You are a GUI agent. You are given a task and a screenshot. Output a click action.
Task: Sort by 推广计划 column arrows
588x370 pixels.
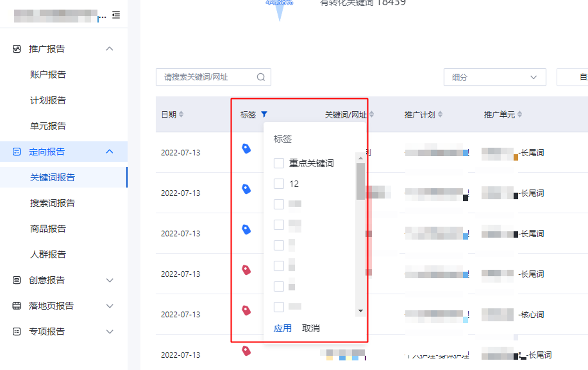point(440,114)
